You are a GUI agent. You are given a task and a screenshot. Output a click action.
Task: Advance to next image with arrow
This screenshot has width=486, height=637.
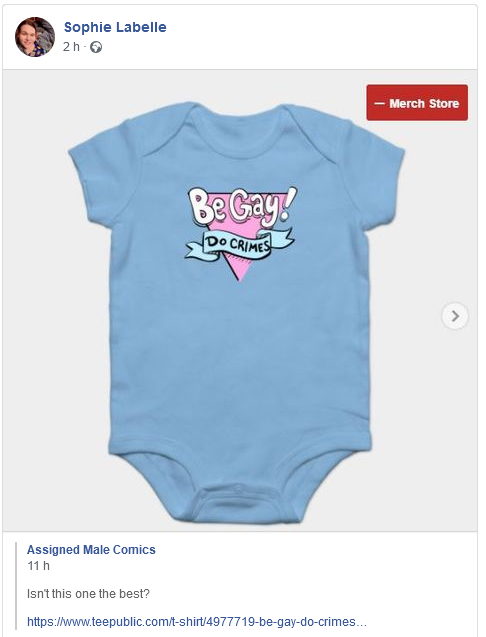point(455,316)
